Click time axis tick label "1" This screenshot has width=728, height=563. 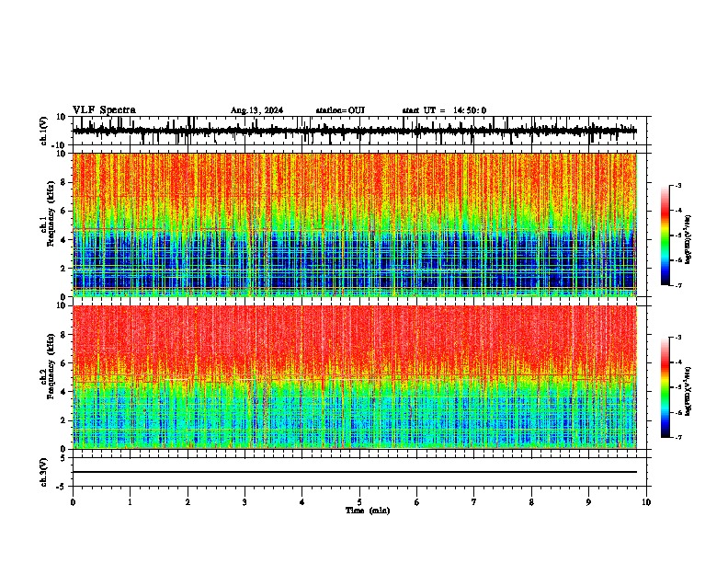130,502
